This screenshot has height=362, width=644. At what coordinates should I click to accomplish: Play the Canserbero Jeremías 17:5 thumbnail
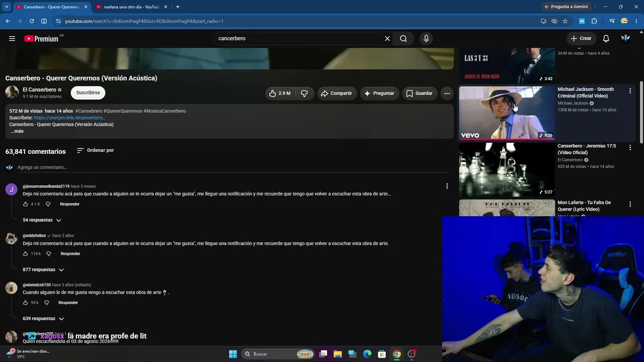[507, 170]
